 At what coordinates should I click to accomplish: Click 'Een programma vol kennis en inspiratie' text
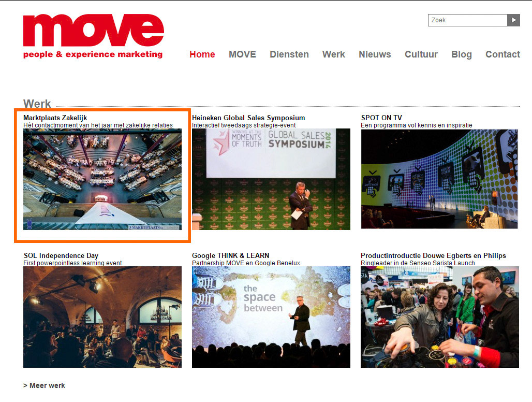pyautogui.click(x=416, y=125)
